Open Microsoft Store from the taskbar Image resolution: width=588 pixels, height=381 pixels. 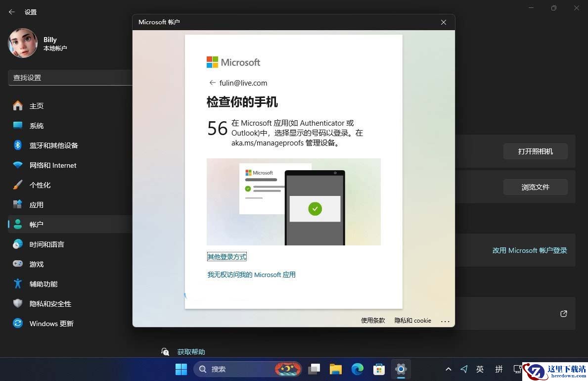tap(379, 369)
